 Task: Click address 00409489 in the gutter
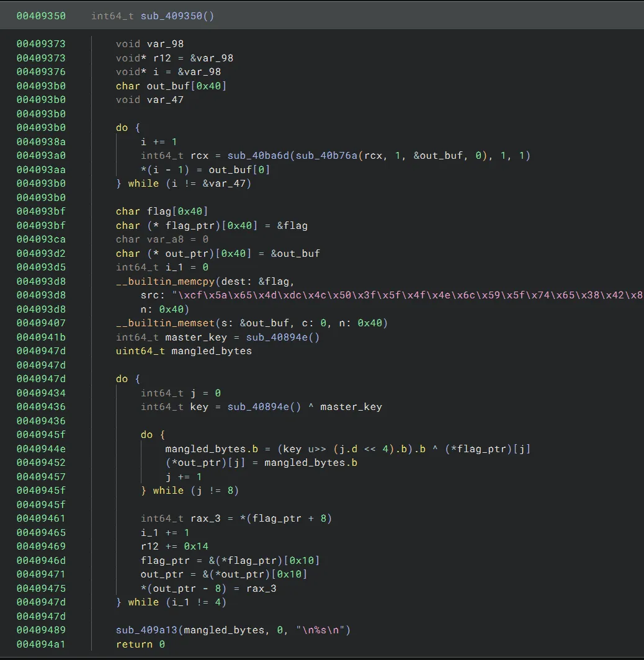(41, 630)
